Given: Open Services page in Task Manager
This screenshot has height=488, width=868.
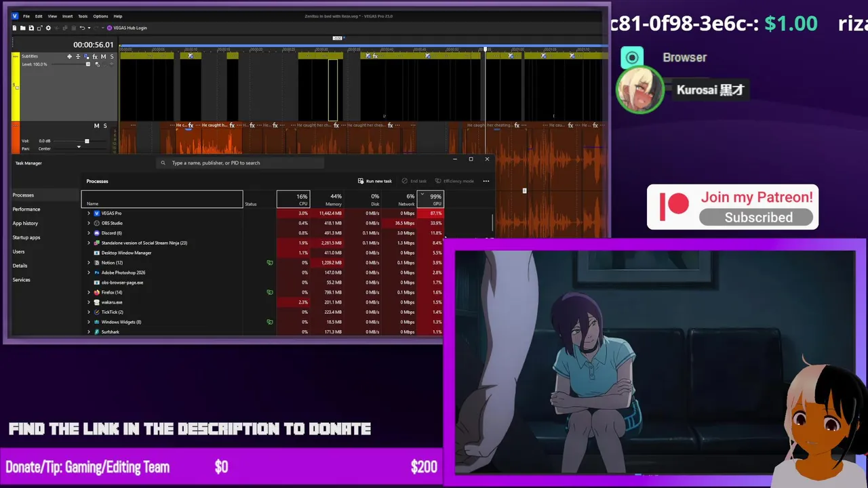Looking at the screenshot, I should (21, 279).
